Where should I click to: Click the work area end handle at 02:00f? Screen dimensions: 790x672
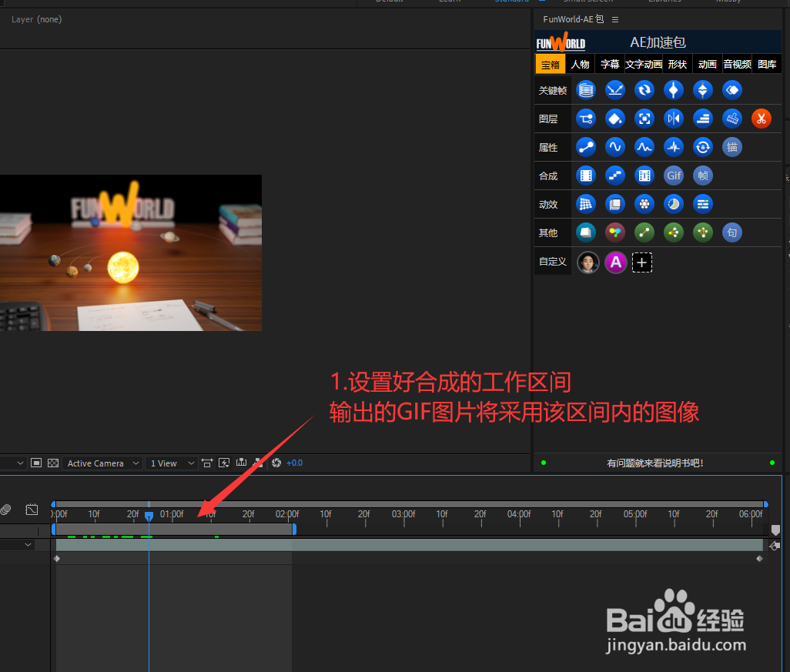294,529
